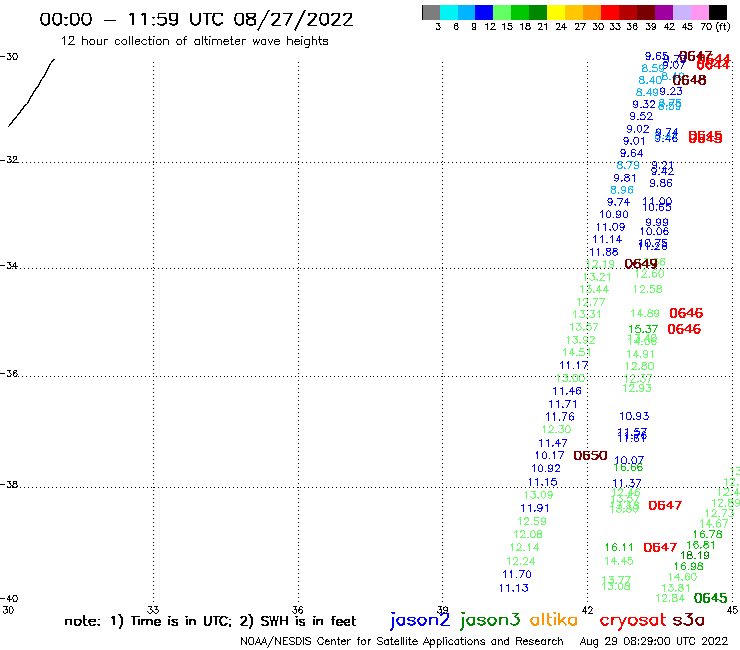Click the wave height value 18.19

(x=695, y=556)
